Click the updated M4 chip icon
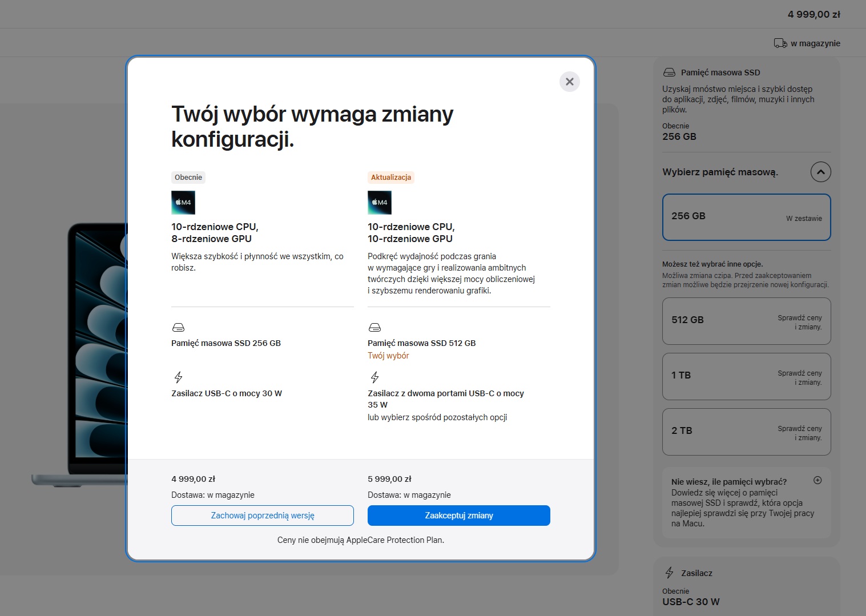Image resolution: width=866 pixels, height=616 pixels. click(380, 203)
